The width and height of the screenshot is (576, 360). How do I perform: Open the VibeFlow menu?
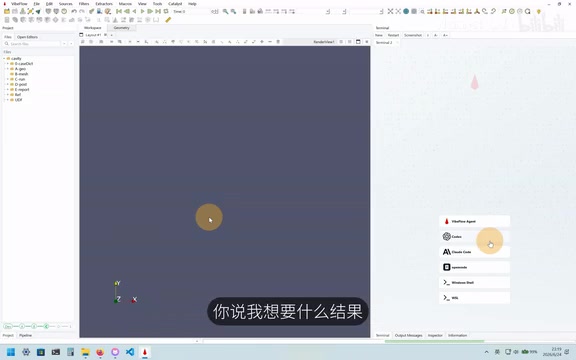click(x=19, y=4)
